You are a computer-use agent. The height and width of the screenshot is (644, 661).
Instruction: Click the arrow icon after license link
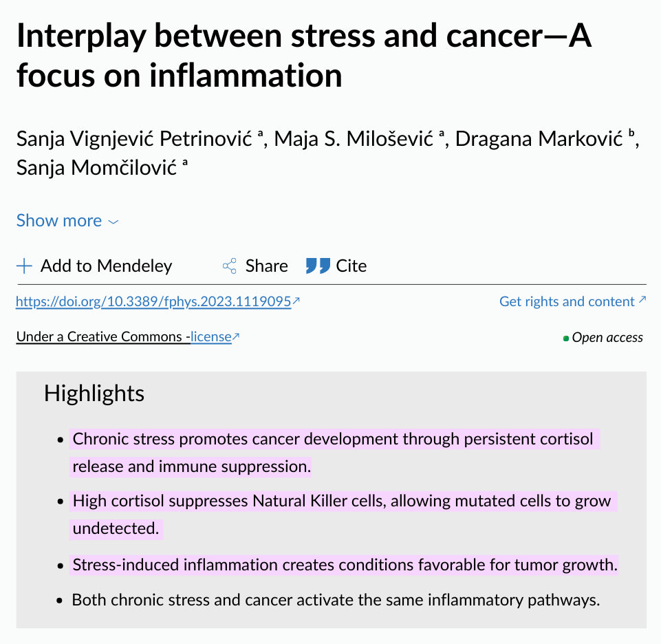236,336
